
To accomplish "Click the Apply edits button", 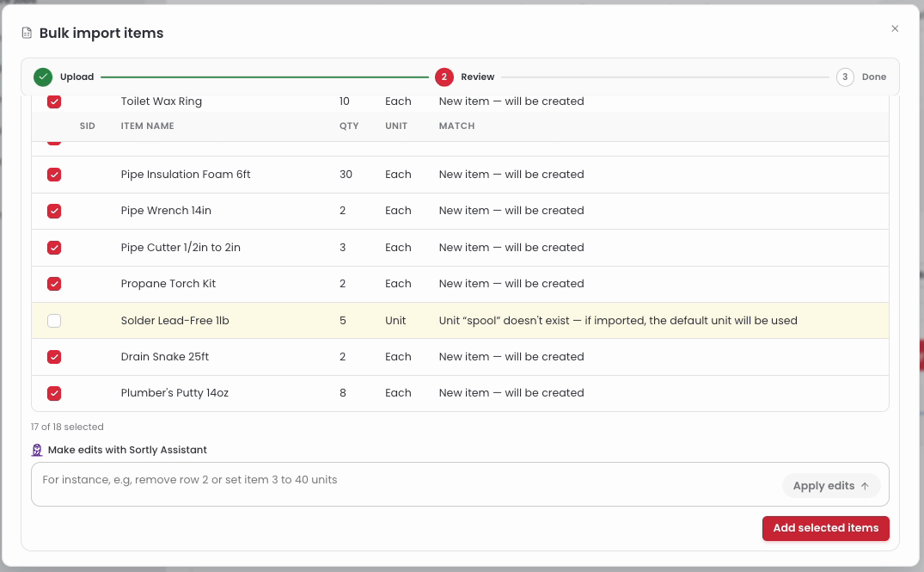I will point(831,486).
